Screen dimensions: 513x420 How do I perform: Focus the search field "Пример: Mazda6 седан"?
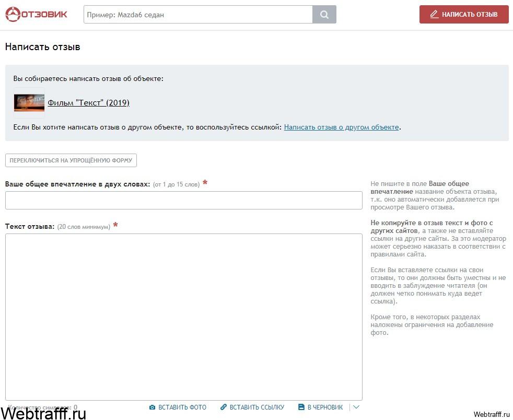(x=198, y=15)
